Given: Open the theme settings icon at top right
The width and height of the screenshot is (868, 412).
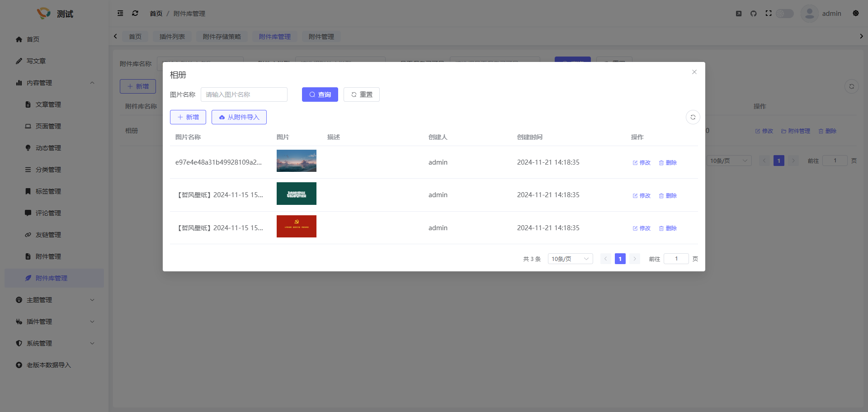Looking at the screenshot, I should coord(855,14).
